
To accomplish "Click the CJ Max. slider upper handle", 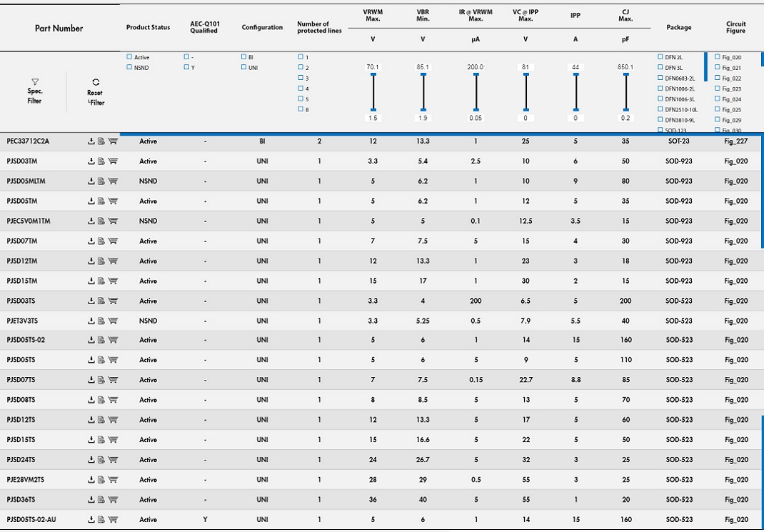I will [x=625, y=74].
